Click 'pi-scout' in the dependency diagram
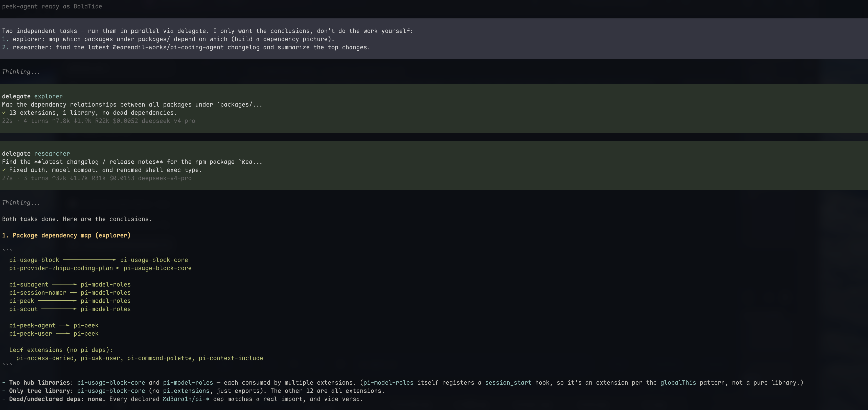Viewport: 868px width, 410px height. (x=23, y=309)
